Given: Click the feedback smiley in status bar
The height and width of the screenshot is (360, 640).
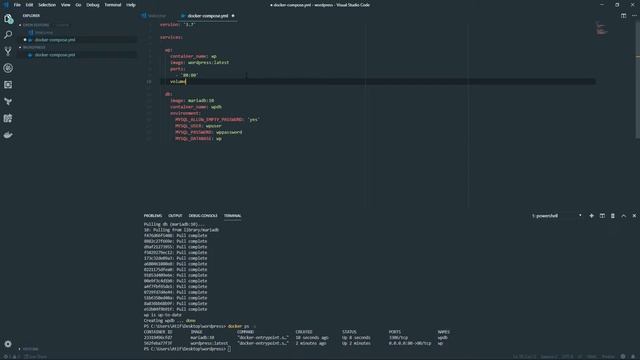Looking at the screenshot, I should coord(623,356).
